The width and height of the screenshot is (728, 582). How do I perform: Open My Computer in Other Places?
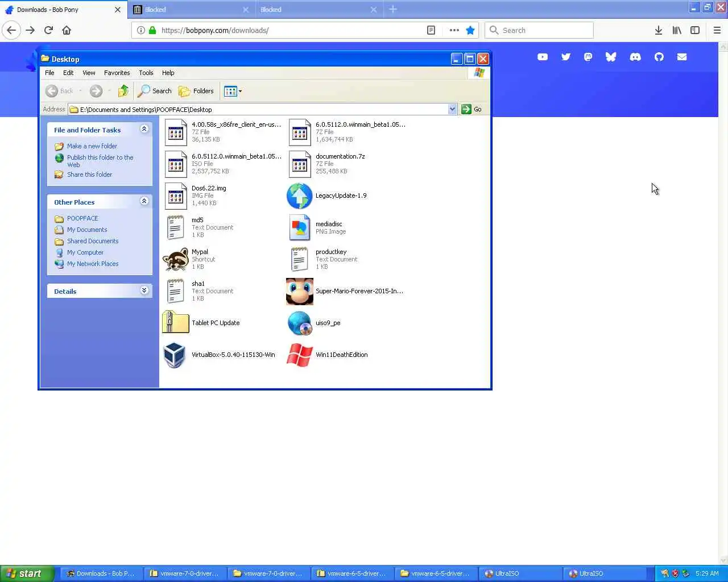pos(85,252)
